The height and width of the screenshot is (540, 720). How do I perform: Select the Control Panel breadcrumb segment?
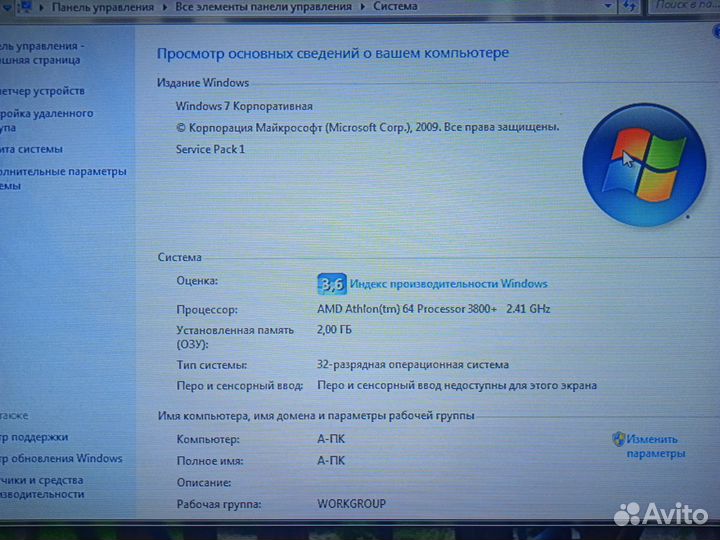click(x=103, y=7)
